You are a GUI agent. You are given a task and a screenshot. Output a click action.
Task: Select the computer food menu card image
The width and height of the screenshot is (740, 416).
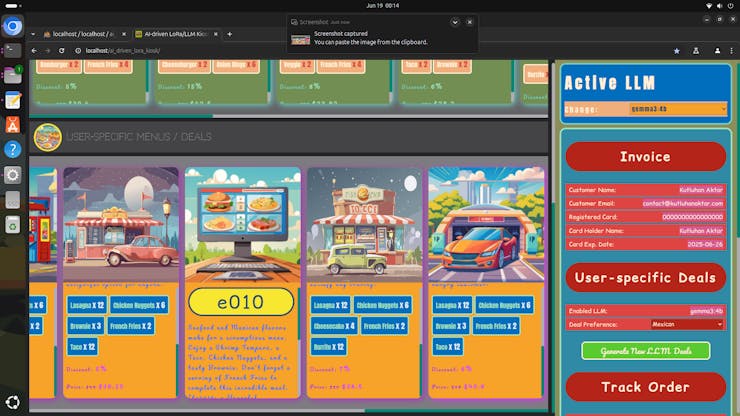point(243,225)
